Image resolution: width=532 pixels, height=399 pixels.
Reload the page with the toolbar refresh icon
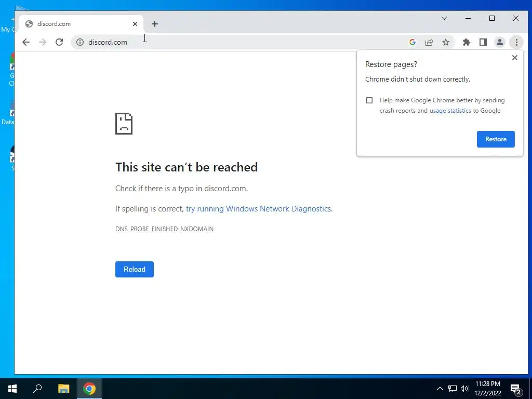pyautogui.click(x=59, y=42)
